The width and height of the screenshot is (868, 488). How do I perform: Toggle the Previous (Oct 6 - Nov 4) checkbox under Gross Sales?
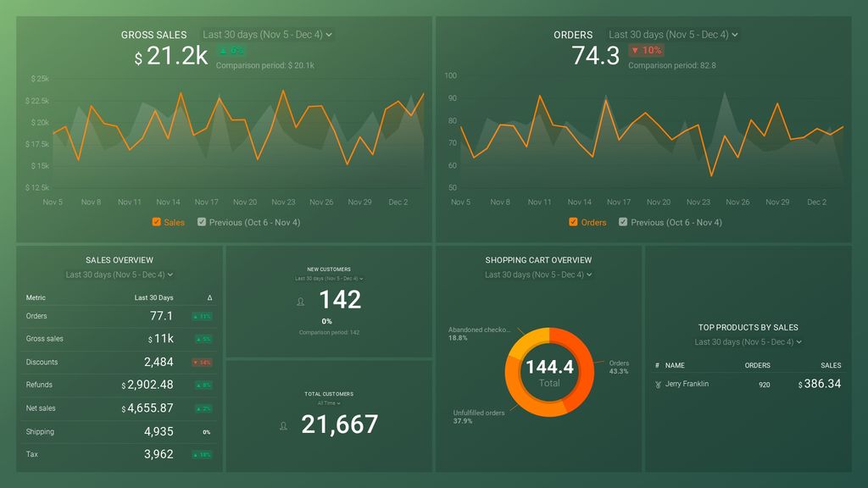pos(202,222)
